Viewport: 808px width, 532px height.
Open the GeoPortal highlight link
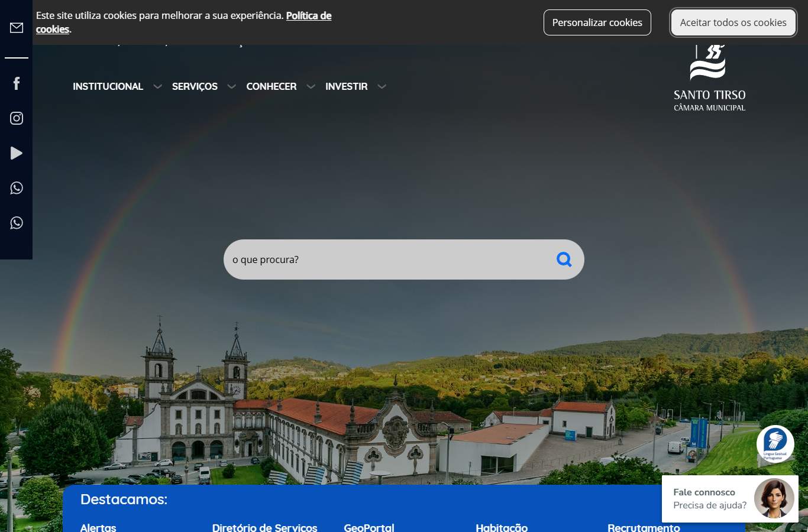[369, 527]
